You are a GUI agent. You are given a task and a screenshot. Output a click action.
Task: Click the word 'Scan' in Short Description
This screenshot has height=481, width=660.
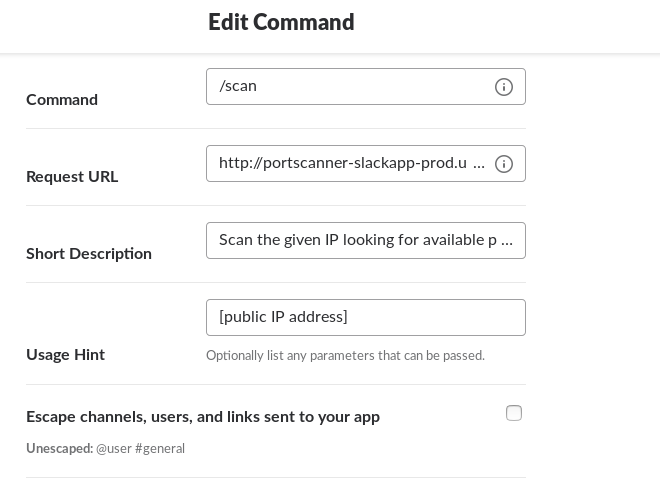(236, 240)
